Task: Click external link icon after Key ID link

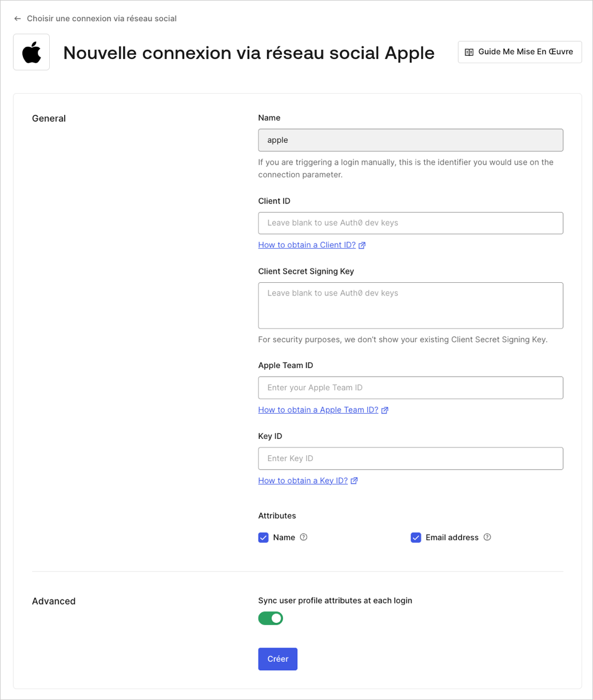Action: (x=355, y=481)
